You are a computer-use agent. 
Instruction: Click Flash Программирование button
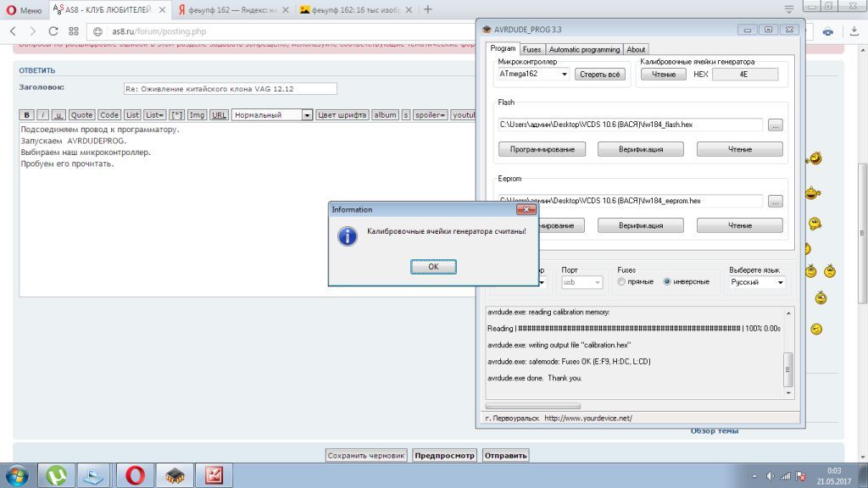542,149
